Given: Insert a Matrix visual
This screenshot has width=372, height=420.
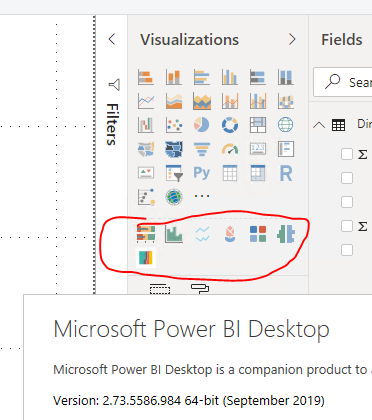Looking at the screenshot, I should pyautogui.click(x=258, y=173).
